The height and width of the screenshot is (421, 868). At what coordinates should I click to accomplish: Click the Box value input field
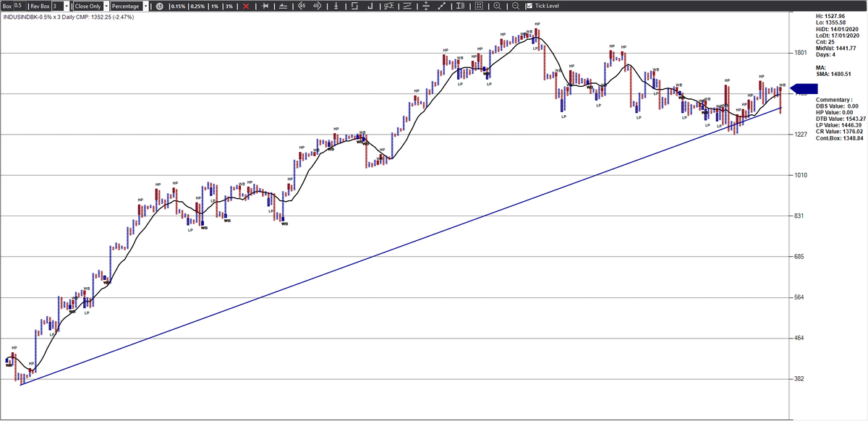18,6
